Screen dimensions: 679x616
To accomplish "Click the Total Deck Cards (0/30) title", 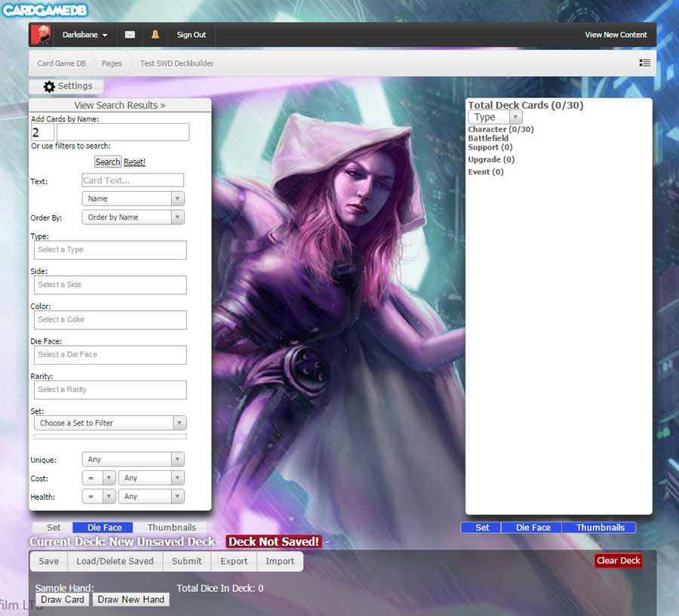I will (526, 105).
